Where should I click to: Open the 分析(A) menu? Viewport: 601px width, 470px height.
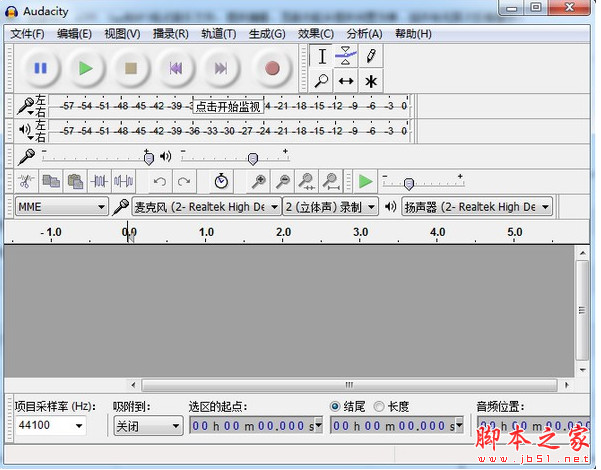pyautogui.click(x=364, y=34)
